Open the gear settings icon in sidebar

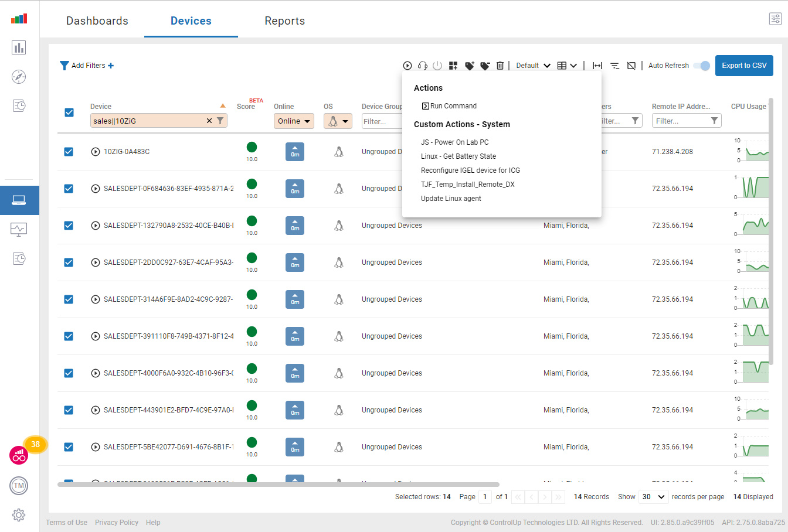coord(19,515)
